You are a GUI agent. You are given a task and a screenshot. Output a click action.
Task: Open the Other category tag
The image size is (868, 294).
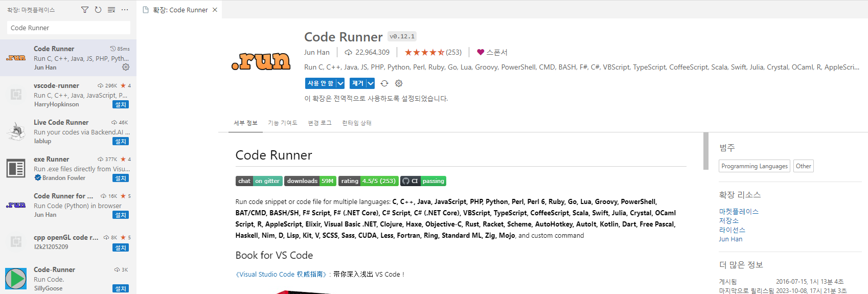click(804, 166)
